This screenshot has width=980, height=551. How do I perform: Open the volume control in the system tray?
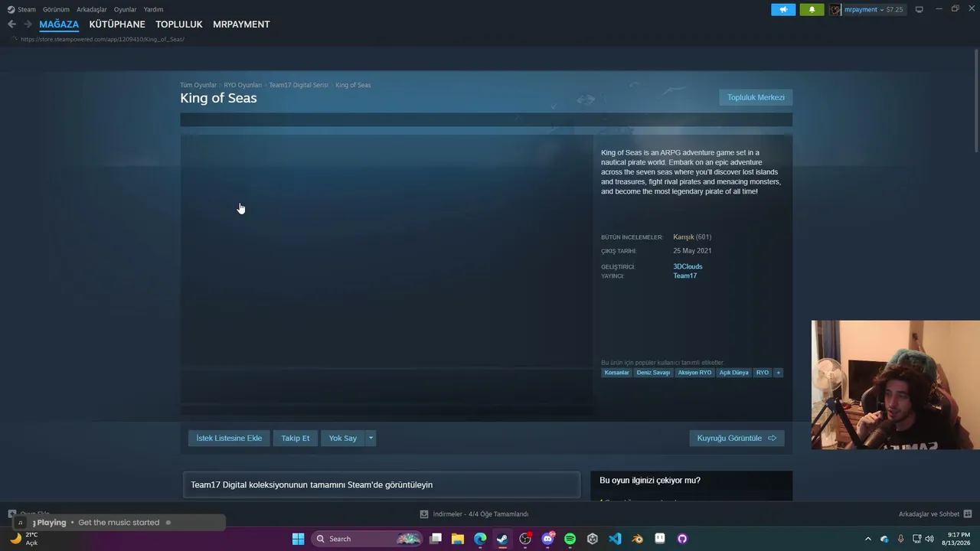tap(929, 539)
